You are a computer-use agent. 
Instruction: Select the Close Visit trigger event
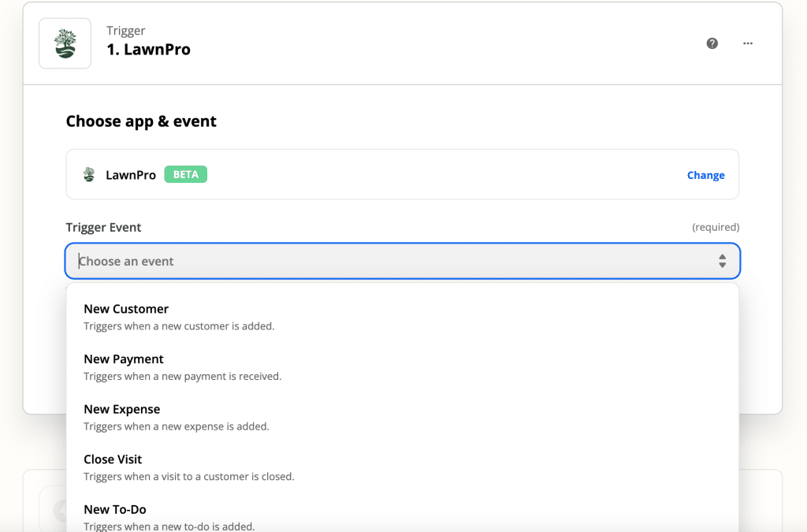(403, 467)
